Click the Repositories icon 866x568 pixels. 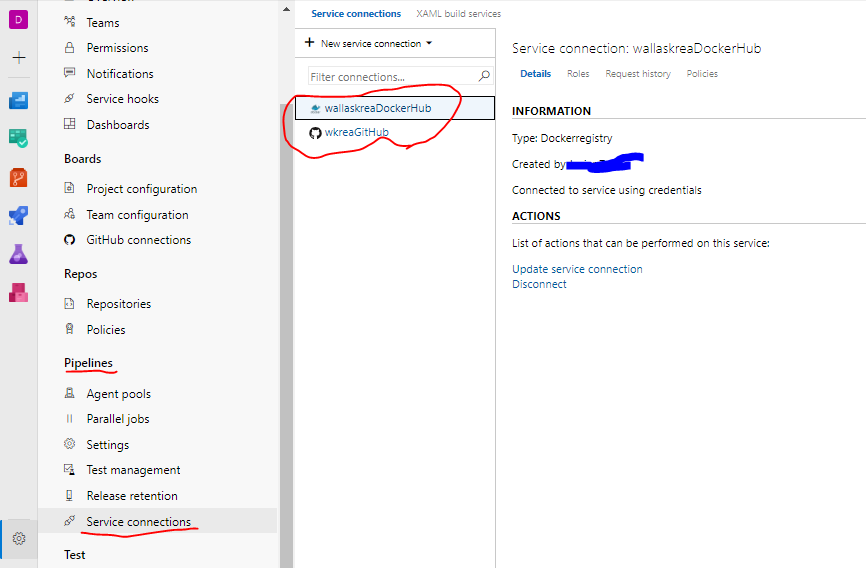(x=70, y=303)
